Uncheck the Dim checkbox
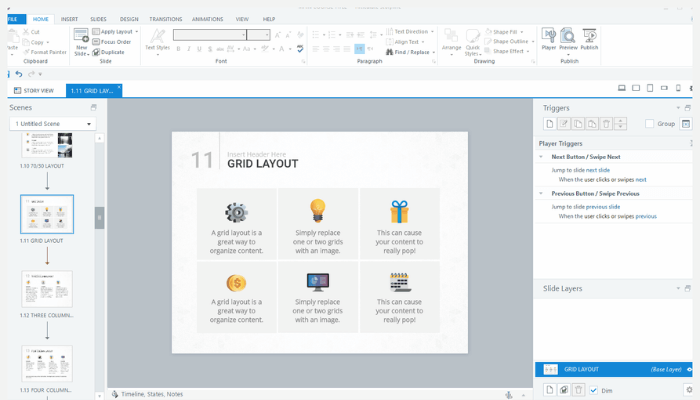Image resolution: width=700 pixels, height=400 pixels. 593,390
